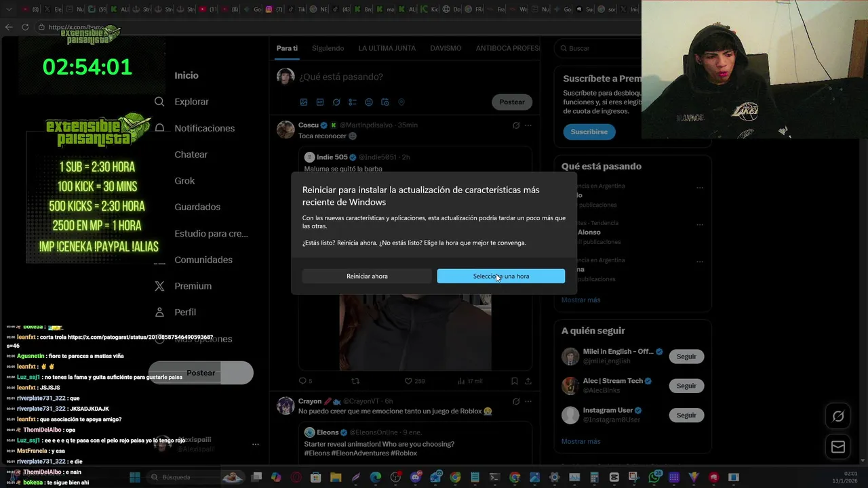Choose Seleccionar una hora in the dialog

[x=500, y=276]
